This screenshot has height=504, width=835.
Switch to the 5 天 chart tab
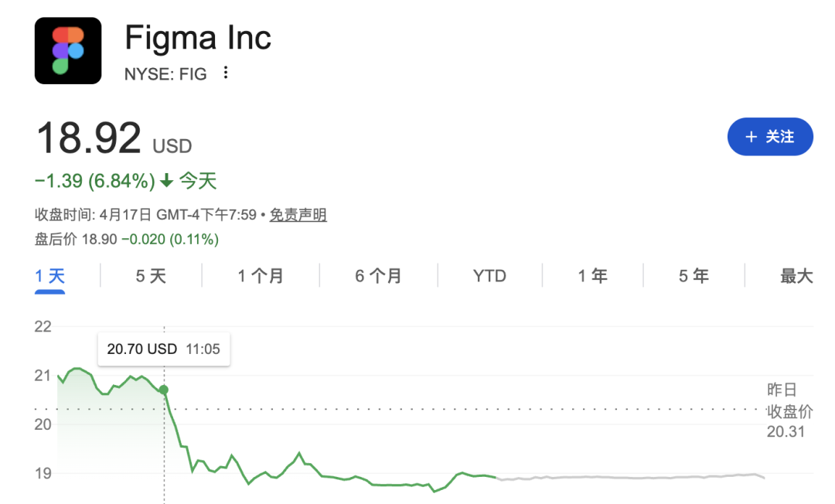click(x=151, y=276)
